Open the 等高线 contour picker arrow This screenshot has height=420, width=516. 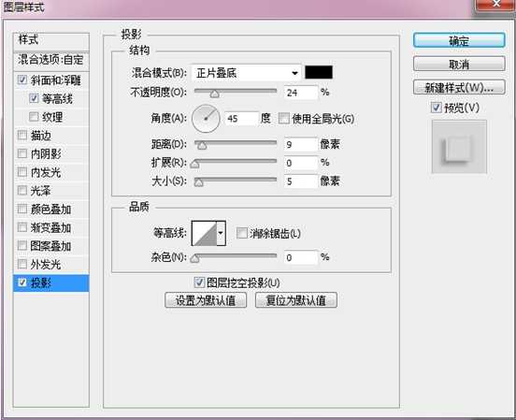(221, 233)
